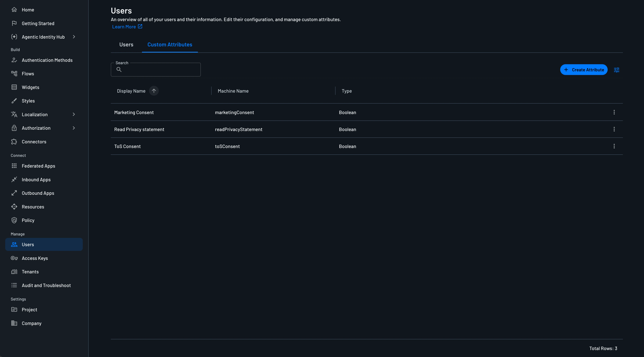Viewport: 644px width, 357px height.
Task: Click the Getting Started flag icon
Action: (14, 23)
